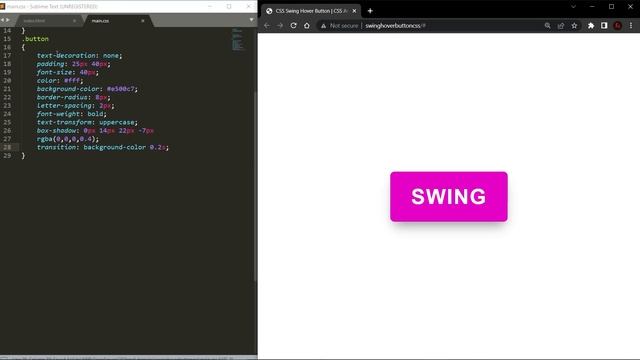Screen dimensions: 640x360
Task: Bookmark this tab with the star
Action: pyautogui.click(x=574, y=25)
